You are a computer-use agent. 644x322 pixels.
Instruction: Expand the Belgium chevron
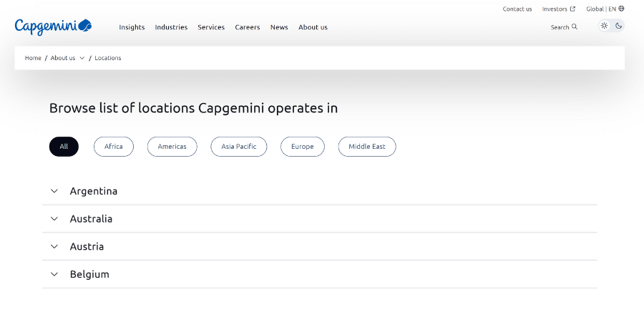(x=54, y=274)
